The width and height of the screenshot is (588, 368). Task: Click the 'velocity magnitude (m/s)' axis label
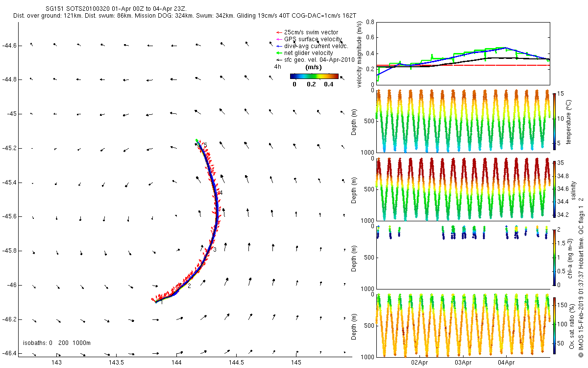click(x=360, y=53)
